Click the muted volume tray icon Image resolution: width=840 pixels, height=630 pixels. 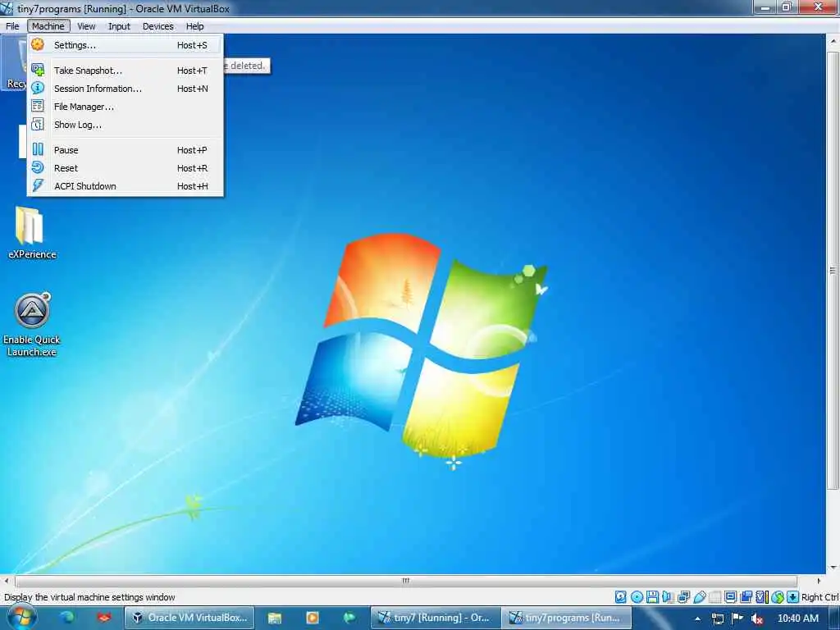click(757, 619)
